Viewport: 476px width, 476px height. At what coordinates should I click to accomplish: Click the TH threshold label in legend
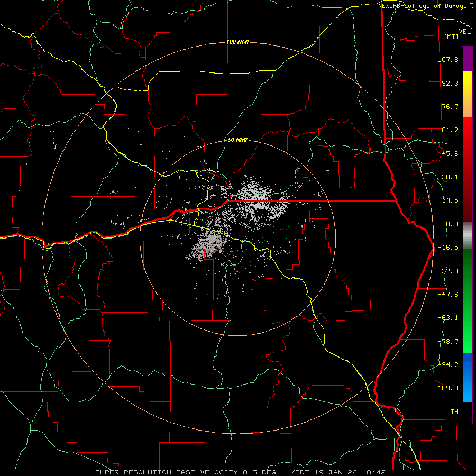click(x=454, y=412)
